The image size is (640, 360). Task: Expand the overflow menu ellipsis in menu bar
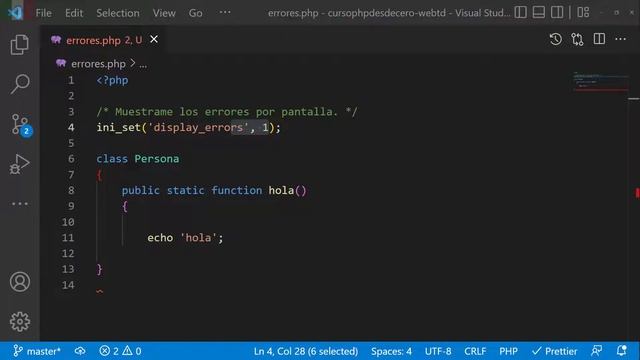(225, 13)
